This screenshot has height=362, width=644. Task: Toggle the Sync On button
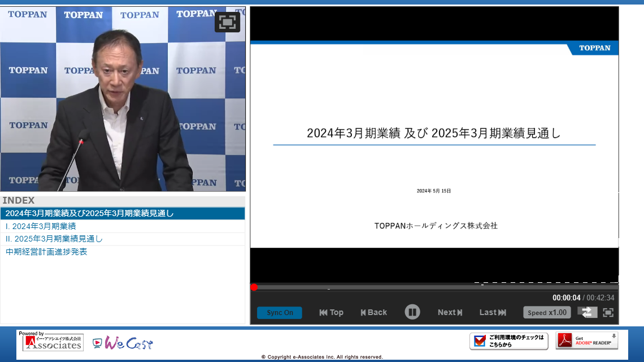280,313
